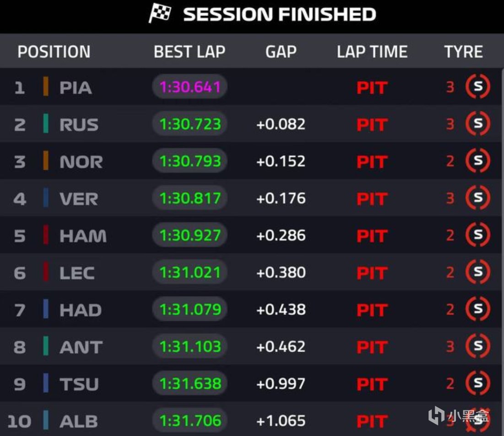Click the soft tyre icon for VER

coord(477,198)
